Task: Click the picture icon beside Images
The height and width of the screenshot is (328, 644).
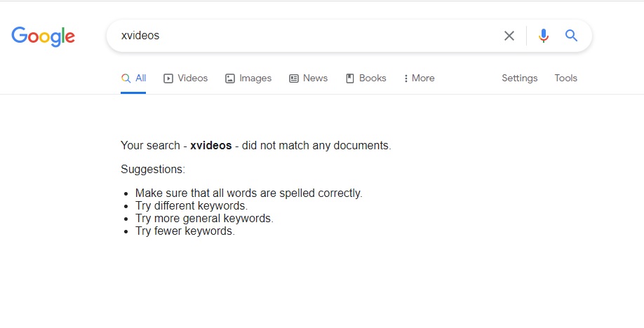Action: 230,78
